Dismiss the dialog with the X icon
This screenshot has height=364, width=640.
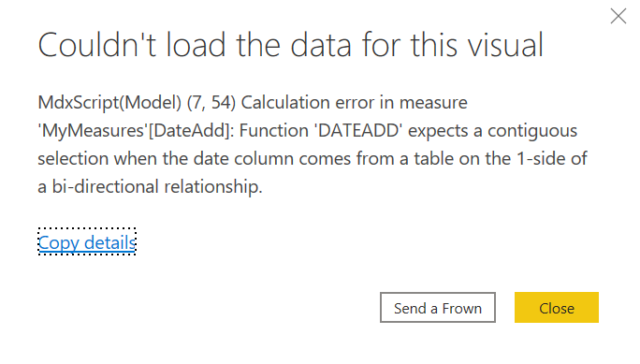[618, 16]
